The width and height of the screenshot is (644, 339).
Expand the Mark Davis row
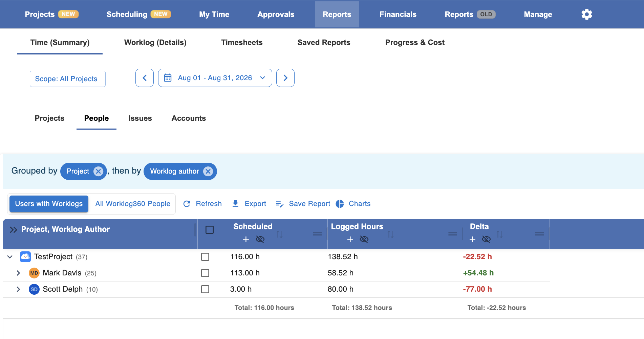point(18,273)
